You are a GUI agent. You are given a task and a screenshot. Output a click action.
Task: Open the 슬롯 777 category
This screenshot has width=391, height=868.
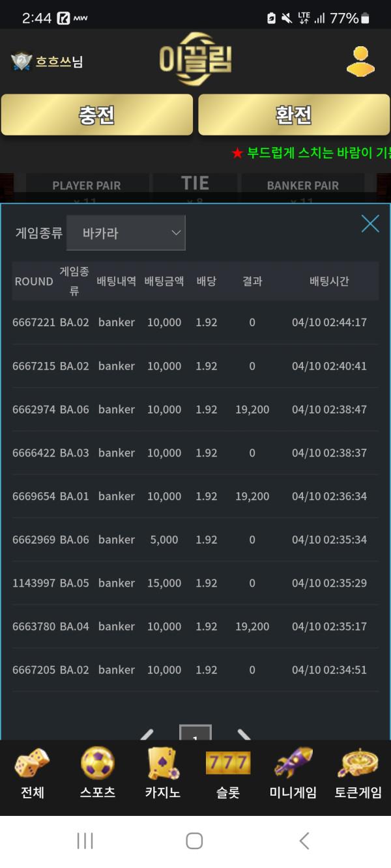228,774
